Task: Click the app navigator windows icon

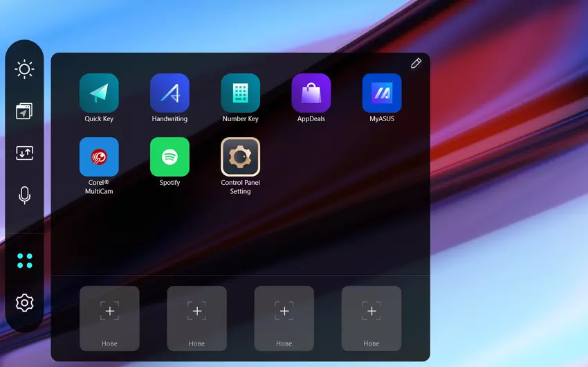Action: (x=24, y=111)
